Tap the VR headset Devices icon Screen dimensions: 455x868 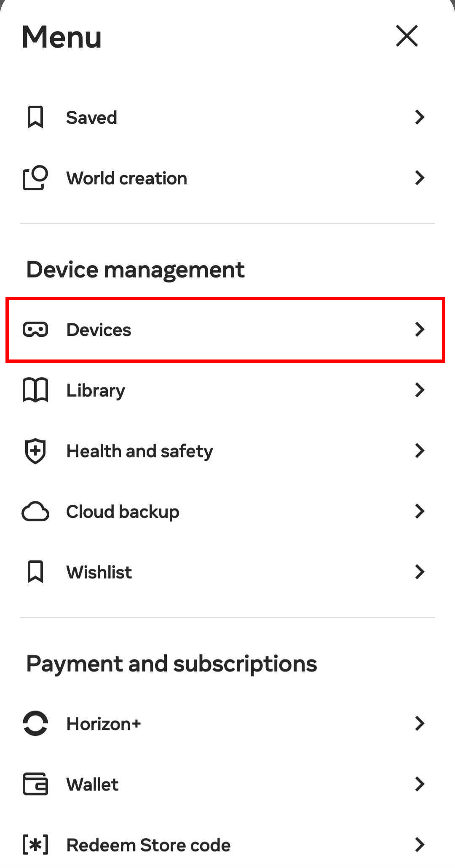point(35,330)
